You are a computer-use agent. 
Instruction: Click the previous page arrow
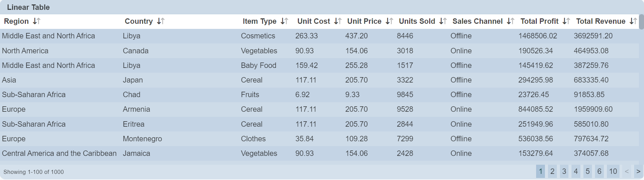coord(627,171)
